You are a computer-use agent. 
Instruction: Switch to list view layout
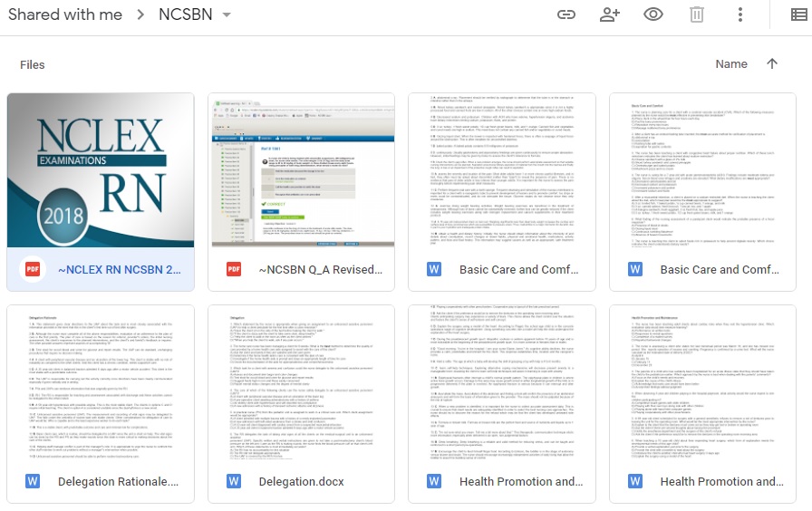pyautogui.click(x=799, y=14)
